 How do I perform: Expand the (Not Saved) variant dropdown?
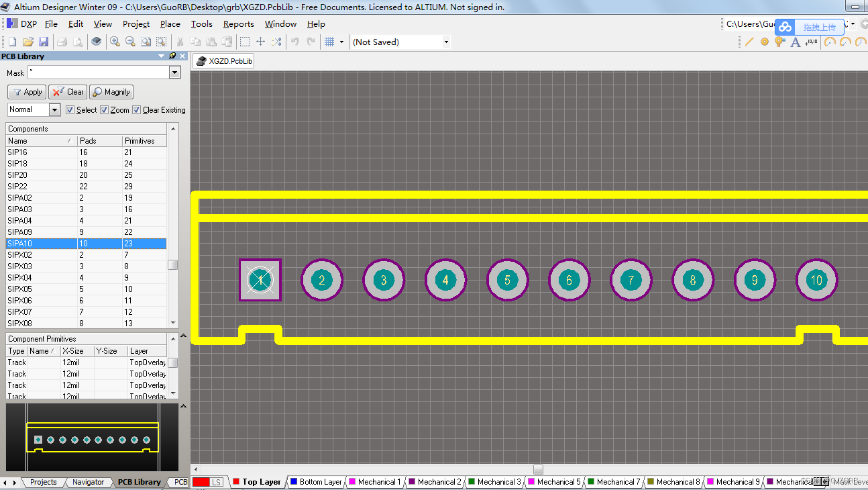445,41
